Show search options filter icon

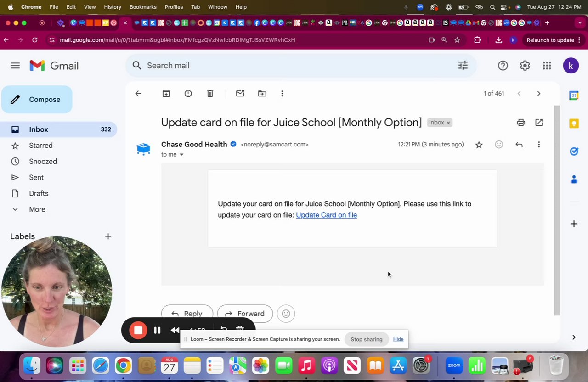click(x=463, y=66)
